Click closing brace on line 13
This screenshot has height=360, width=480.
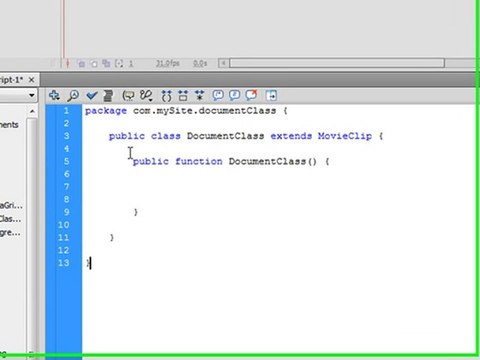tap(88, 263)
